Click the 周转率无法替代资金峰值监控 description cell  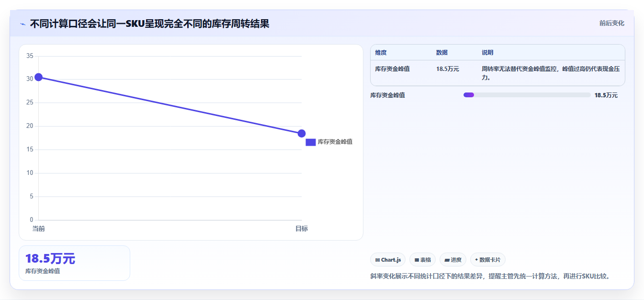click(x=551, y=73)
